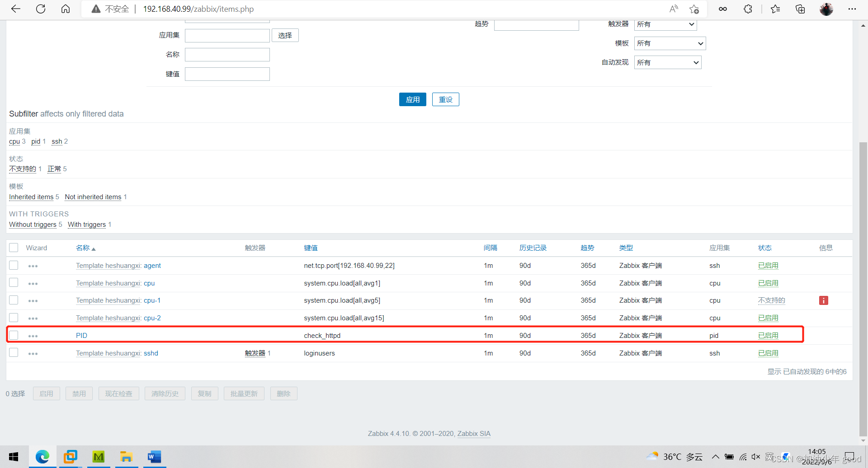Open collections icon in toolbar
The image size is (868, 468).
800,9
